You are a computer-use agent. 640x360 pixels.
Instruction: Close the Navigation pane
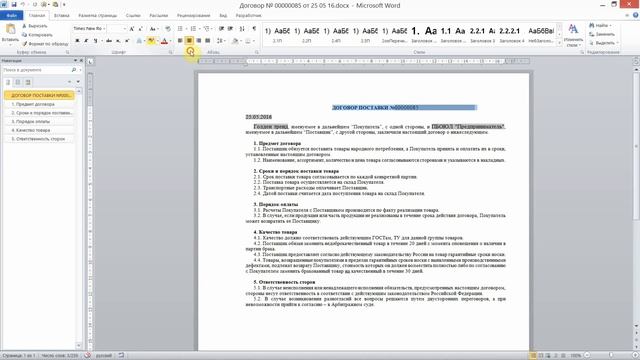pos(81,60)
